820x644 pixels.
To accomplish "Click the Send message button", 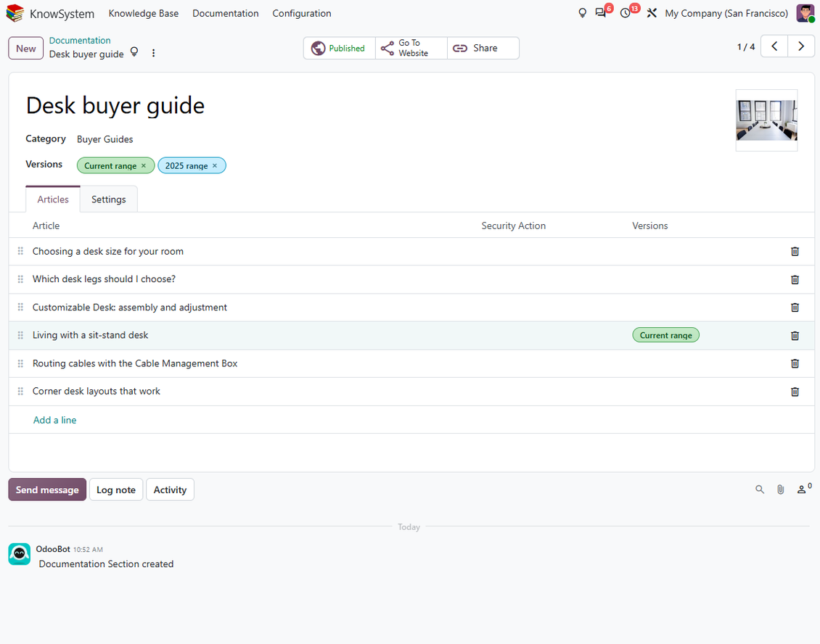I will (x=47, y=490).
